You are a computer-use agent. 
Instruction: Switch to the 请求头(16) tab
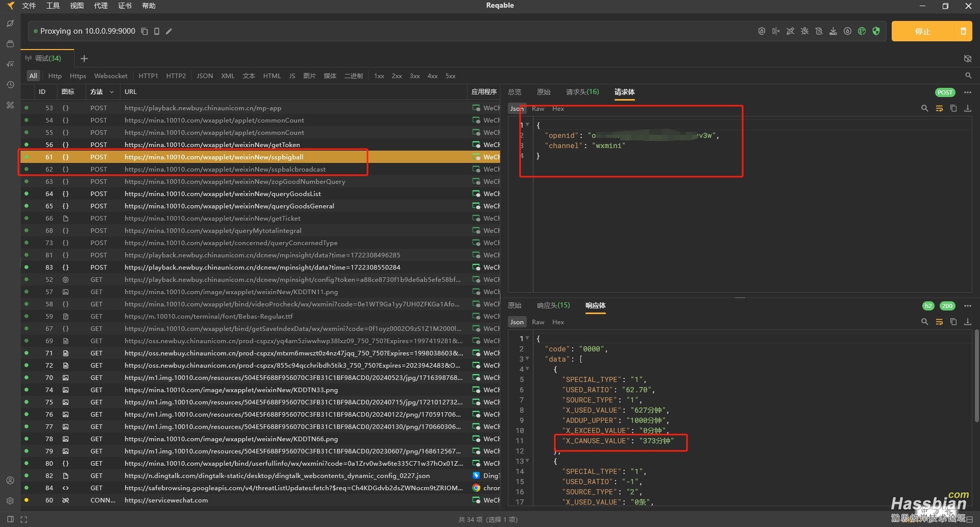pyautogui.click(x=582, y=92)
